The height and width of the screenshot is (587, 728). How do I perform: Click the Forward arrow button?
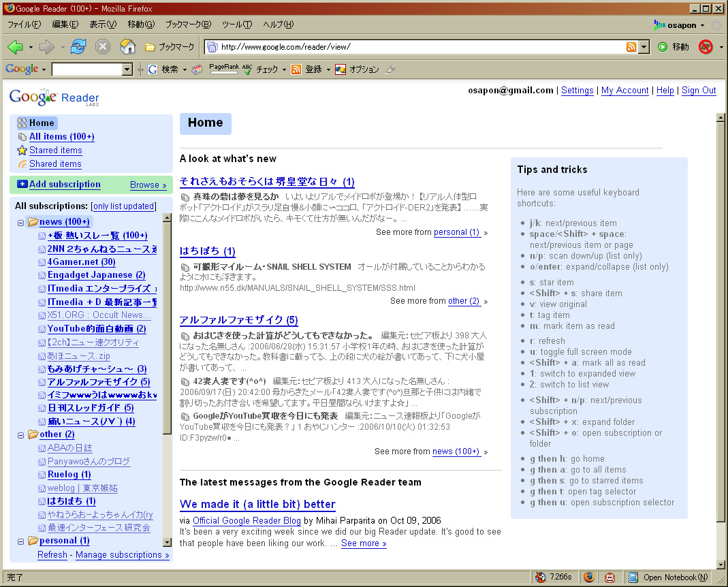[46, 46]
